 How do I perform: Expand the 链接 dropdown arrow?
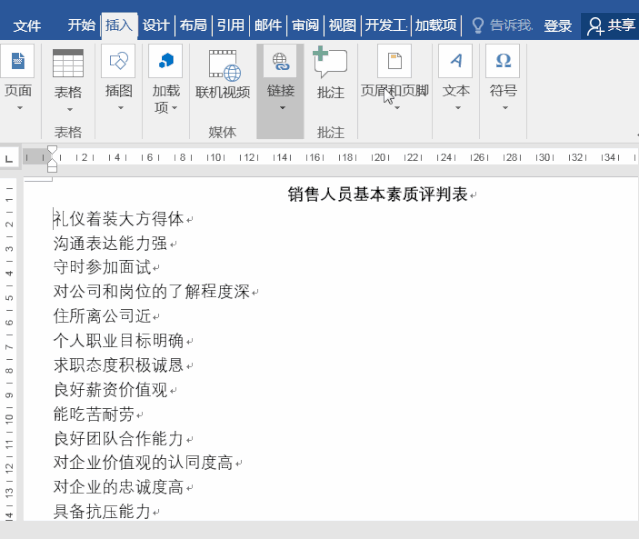pos(282,108)
